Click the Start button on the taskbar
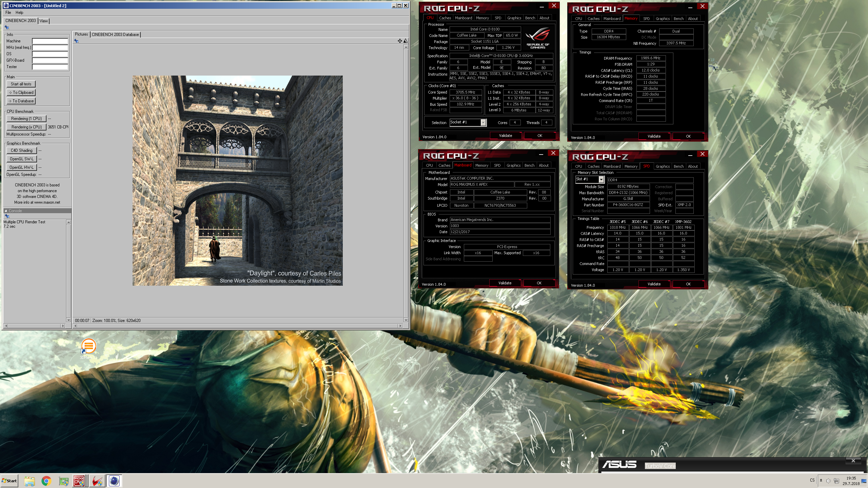 pos(9,481)
